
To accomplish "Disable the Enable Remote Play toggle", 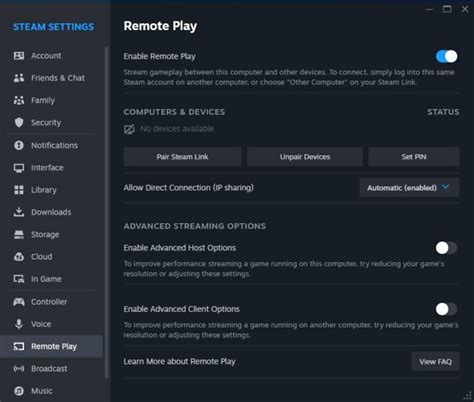I will click(446, 56).
